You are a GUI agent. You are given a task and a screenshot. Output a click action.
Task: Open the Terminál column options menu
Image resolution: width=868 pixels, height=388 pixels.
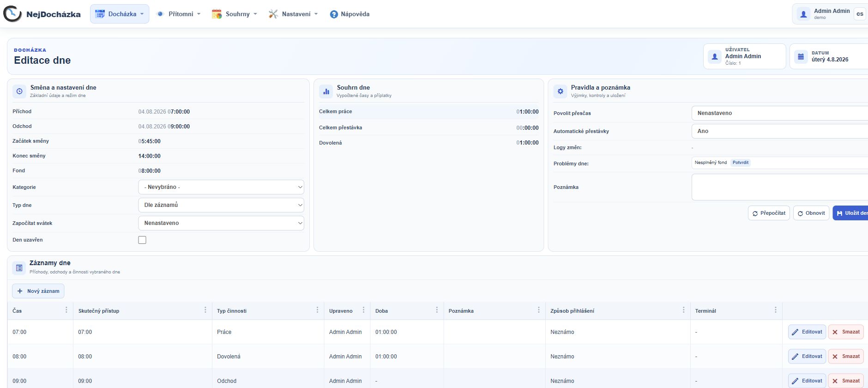(776, 310)
